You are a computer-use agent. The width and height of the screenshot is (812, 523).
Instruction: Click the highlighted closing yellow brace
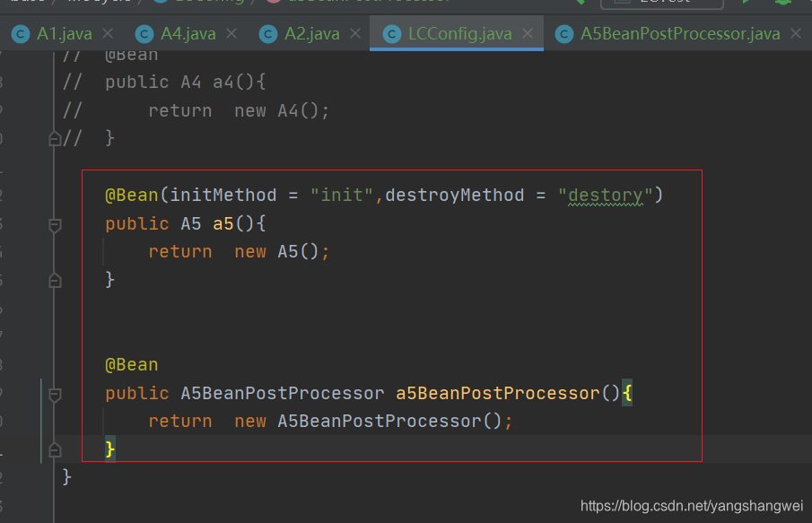pyautogui.click(x=109, y=449)
